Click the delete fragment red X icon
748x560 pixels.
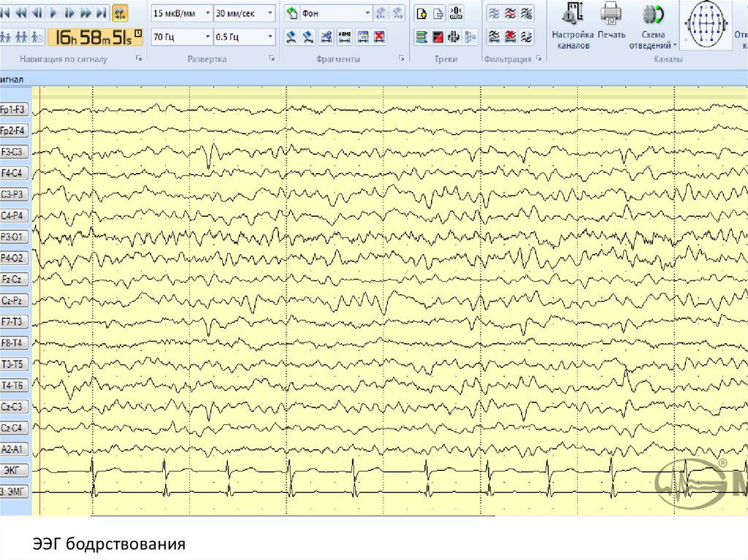379,37
